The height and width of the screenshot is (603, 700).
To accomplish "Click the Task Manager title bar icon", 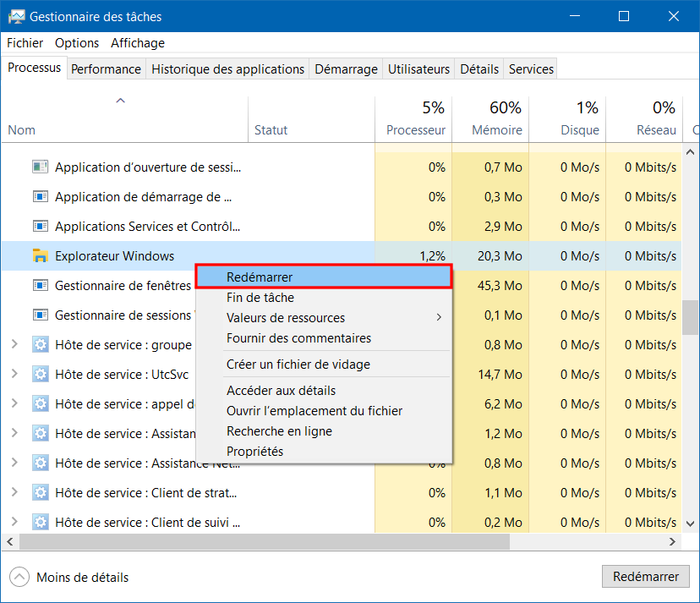I will click(16, 17).
